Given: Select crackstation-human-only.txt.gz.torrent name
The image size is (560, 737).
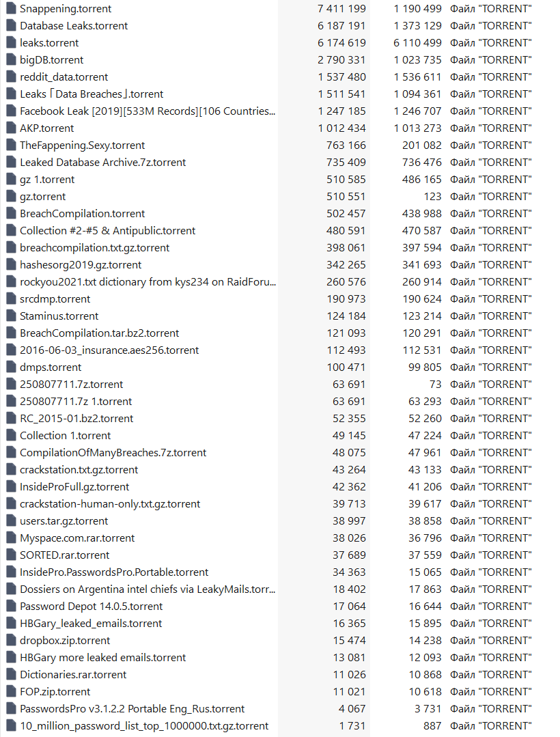Looking at the screenshot, I should click(110, 504).
